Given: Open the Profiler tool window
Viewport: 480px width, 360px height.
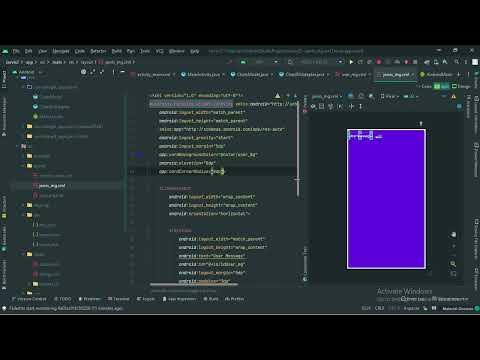Looking at the screenshot, I should pyautogui.click(x=235, y=299).
